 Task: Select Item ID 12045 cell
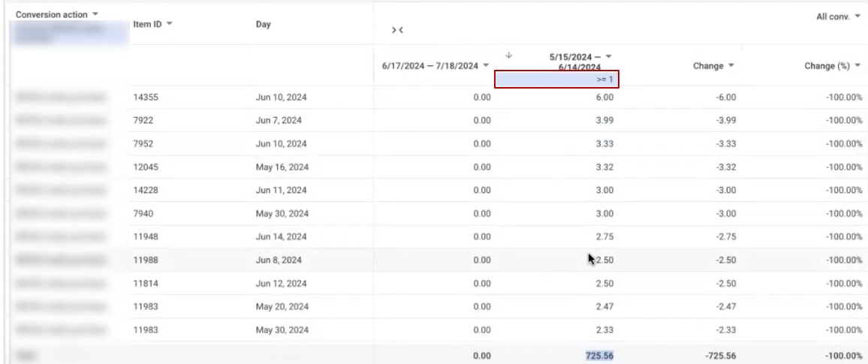[146, 167]
